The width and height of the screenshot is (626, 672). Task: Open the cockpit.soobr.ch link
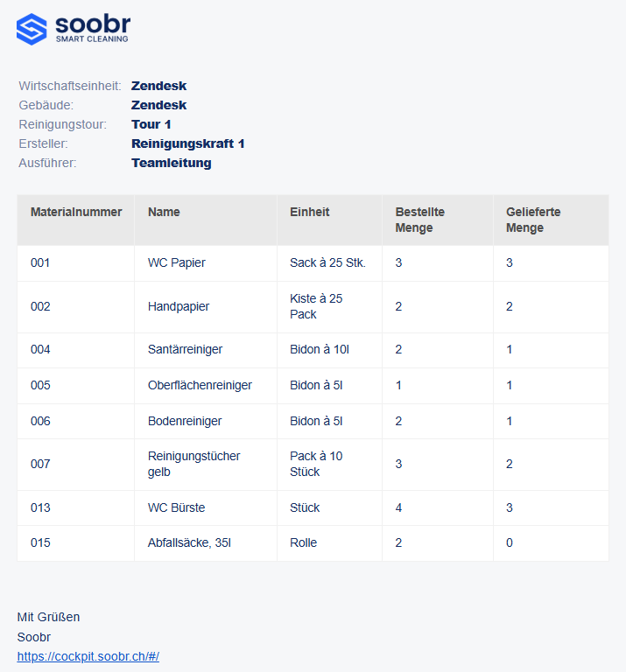[x=88, y=656]
